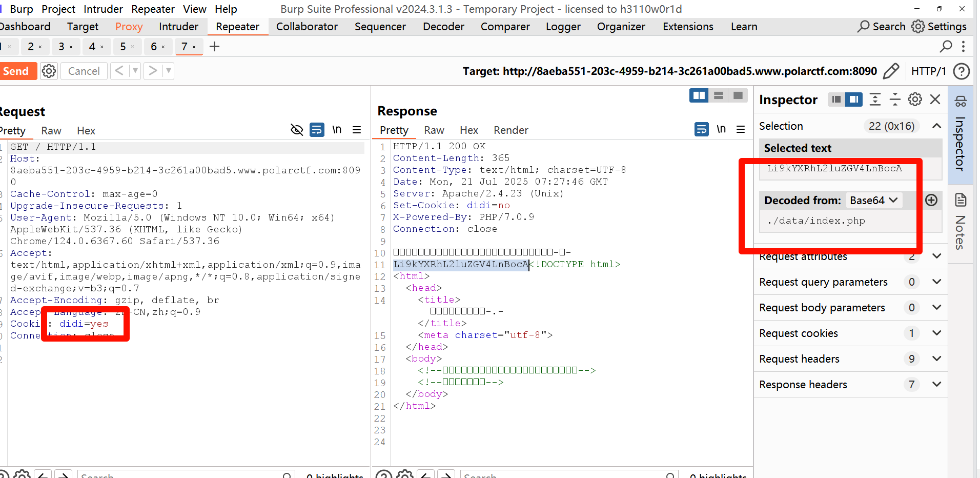Image resolution: width=980 pixels, height=478 pixels.
Task: Open global Search in top bar
Action: pos(882,26)
